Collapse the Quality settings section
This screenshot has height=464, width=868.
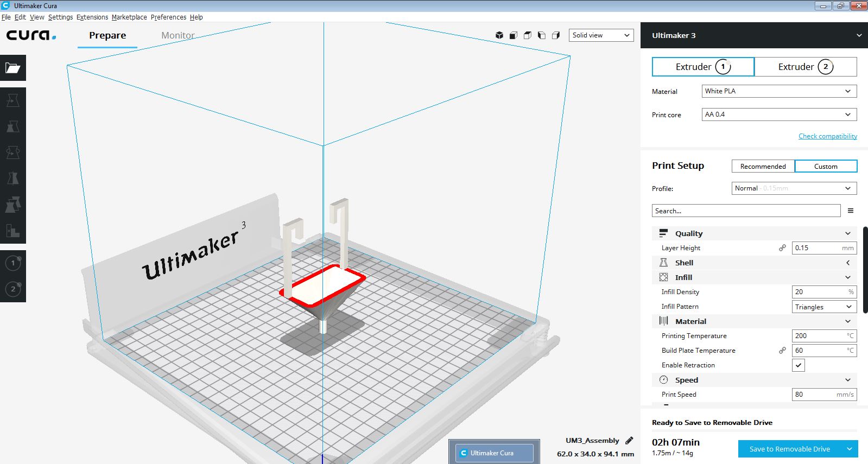(755, 233)
